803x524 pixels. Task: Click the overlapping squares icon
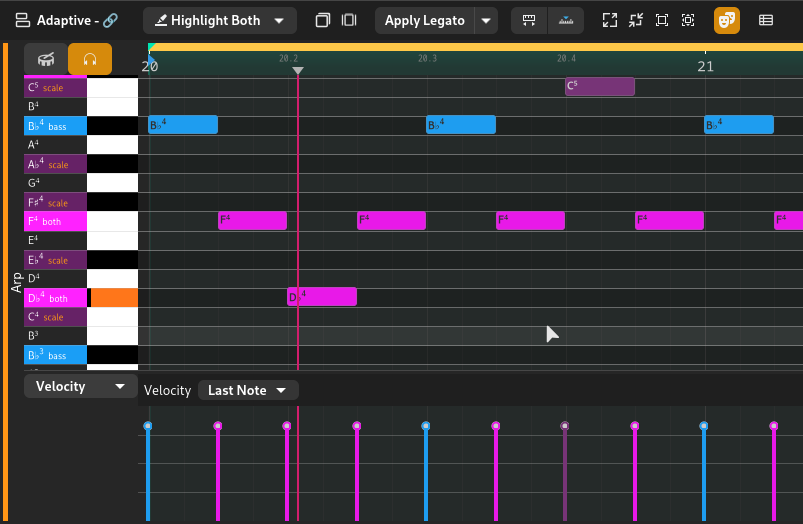323,20
